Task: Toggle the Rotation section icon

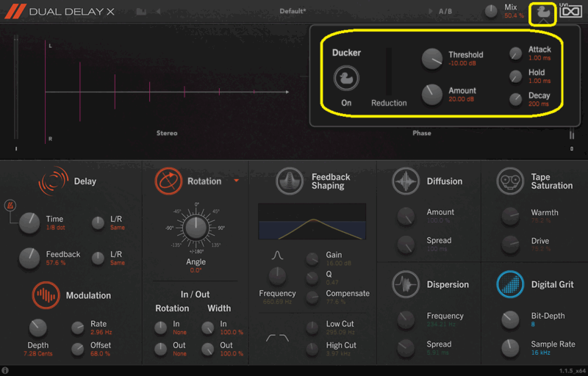Action: (168, 181)
